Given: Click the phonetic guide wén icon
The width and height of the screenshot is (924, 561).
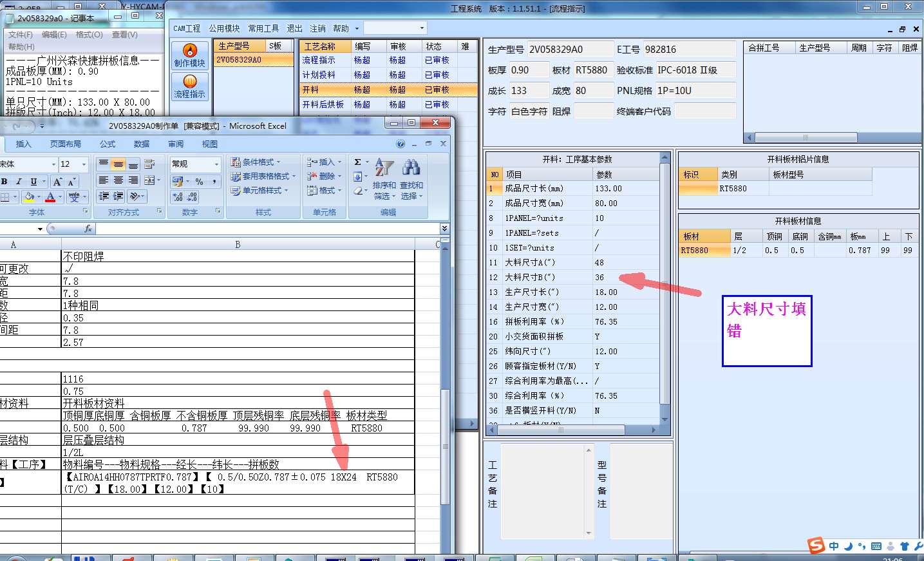Looking at the screenshot, I should pyautogui.click(x=74, y=196).
